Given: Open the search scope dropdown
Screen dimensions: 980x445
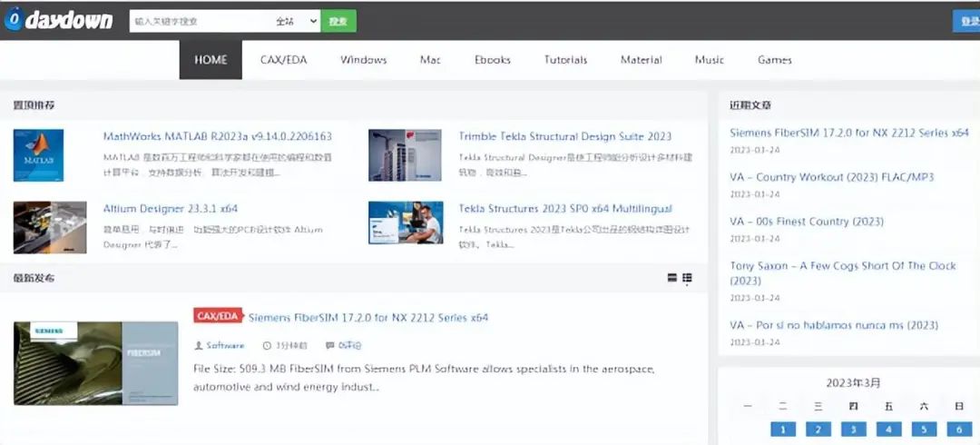Looking at the screenshot, I should [x=297, y=21].
